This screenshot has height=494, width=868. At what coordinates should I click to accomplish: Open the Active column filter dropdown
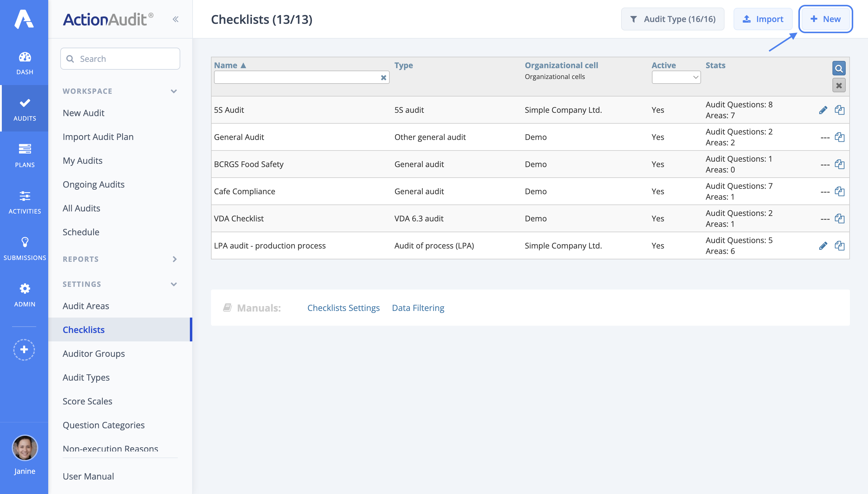(676, 77)
